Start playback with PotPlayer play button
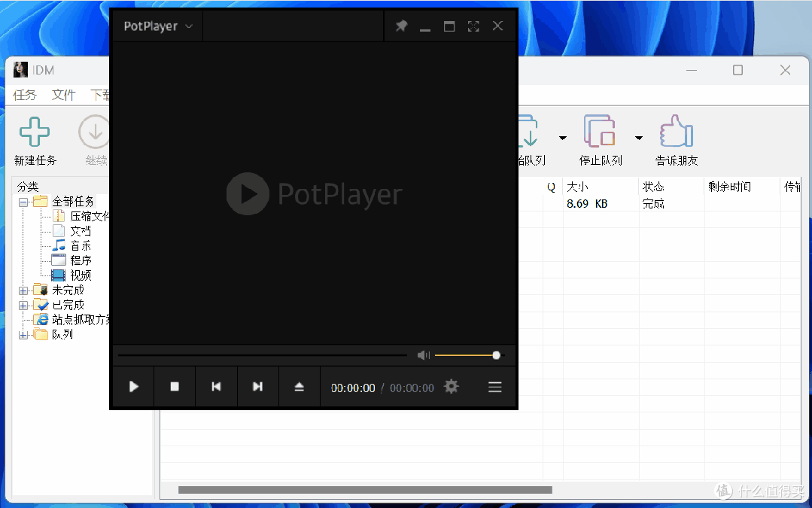812x508 pixels. [x=134, y=387]
